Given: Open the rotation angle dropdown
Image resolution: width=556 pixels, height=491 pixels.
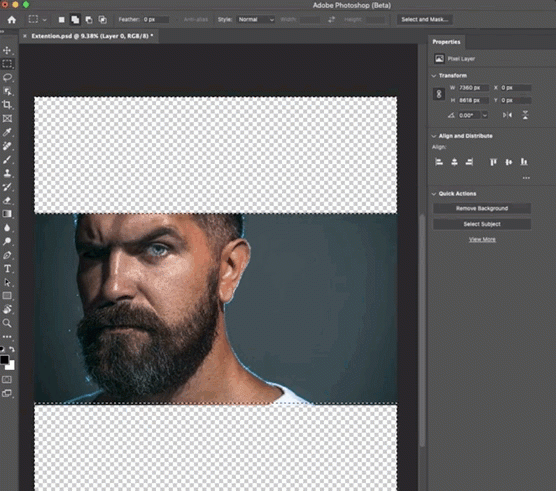Looking at the screenshot, I should 485,115.
